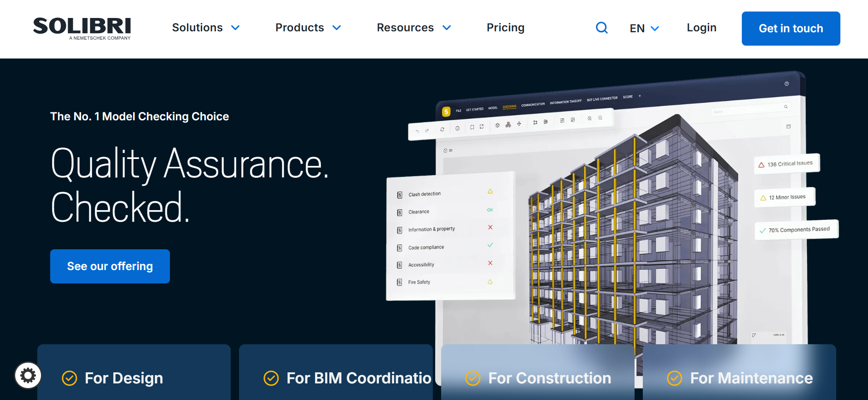Expand the Products dropdown menu
This screenshot has width=868, height=400.
(308, 28)
